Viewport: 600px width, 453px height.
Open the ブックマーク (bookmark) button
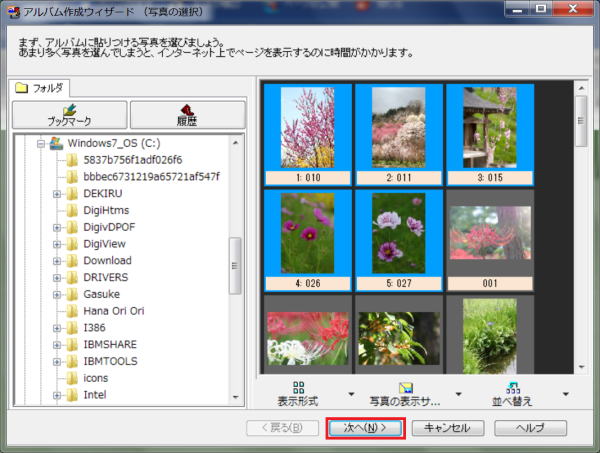coord(70,115)
